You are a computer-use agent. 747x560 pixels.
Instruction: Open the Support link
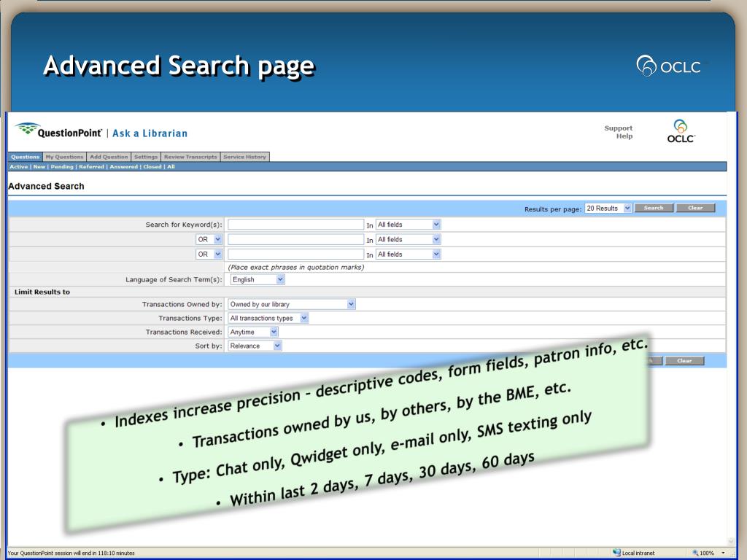click(x=619, y=128)
